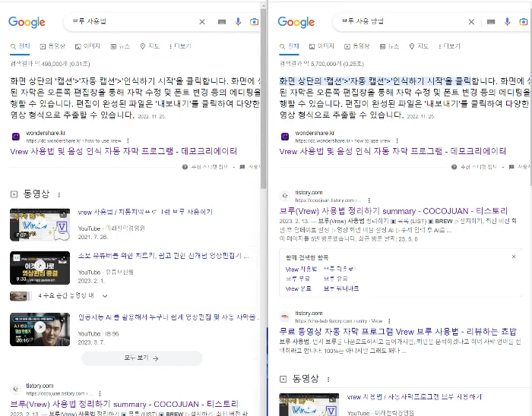Open more options for left wondershare result
Image resolution: width=532 pixels, height=416 pixels.
128,140
